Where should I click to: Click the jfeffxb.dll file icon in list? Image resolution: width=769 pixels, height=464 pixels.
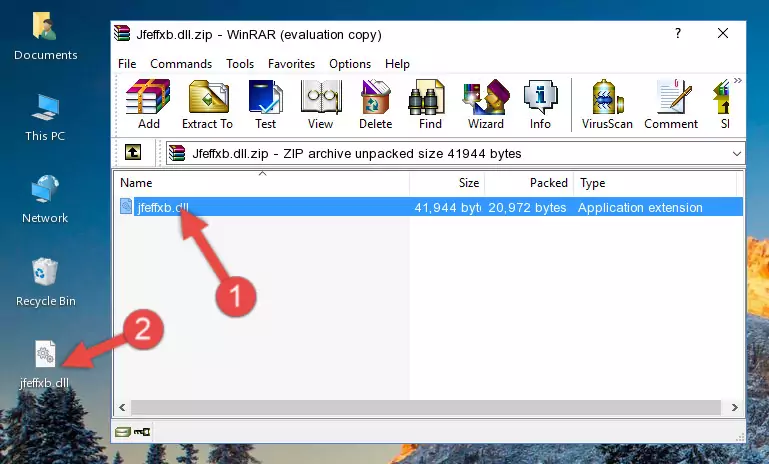point(126,206)
